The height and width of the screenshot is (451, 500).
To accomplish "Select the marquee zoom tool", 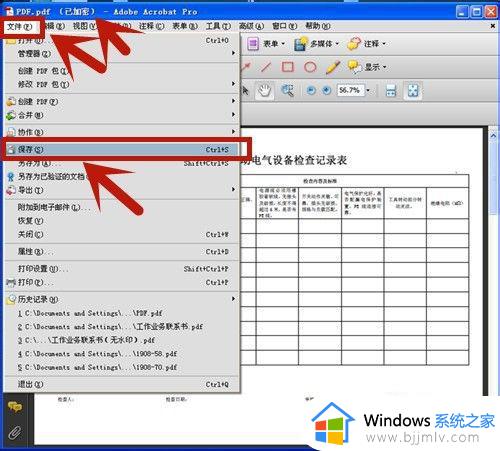I will coord(287,90).
